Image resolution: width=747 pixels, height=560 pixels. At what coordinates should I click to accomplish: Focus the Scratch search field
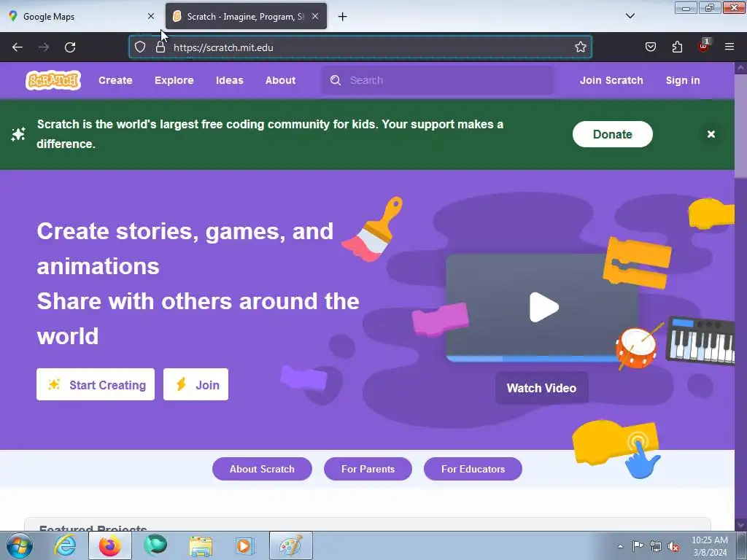tap(438, 80)
